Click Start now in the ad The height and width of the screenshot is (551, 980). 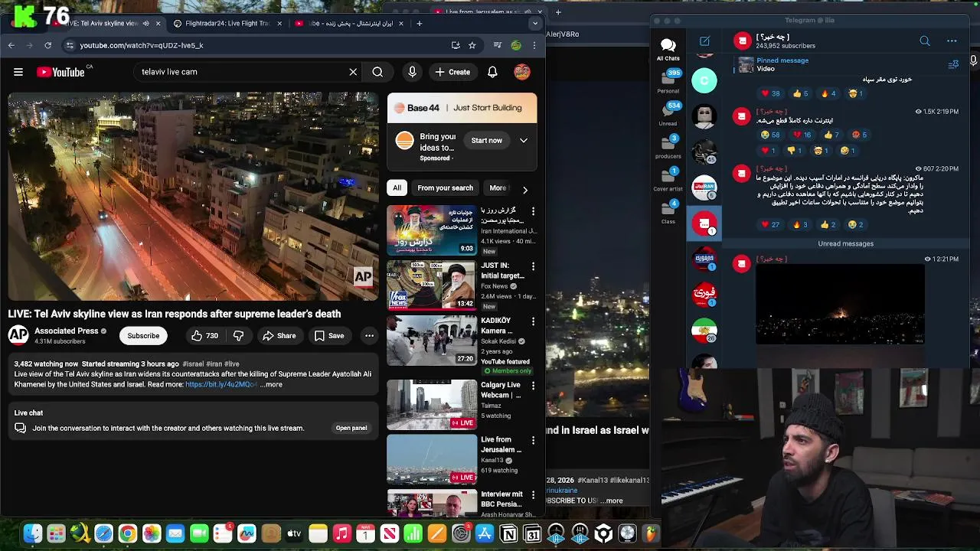coord(487,141)
